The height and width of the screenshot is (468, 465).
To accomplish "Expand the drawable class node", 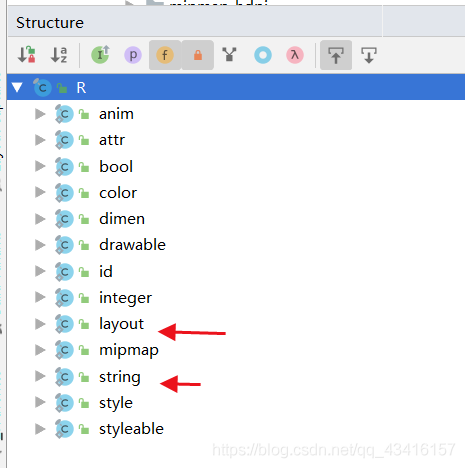I will click(40, 245).
